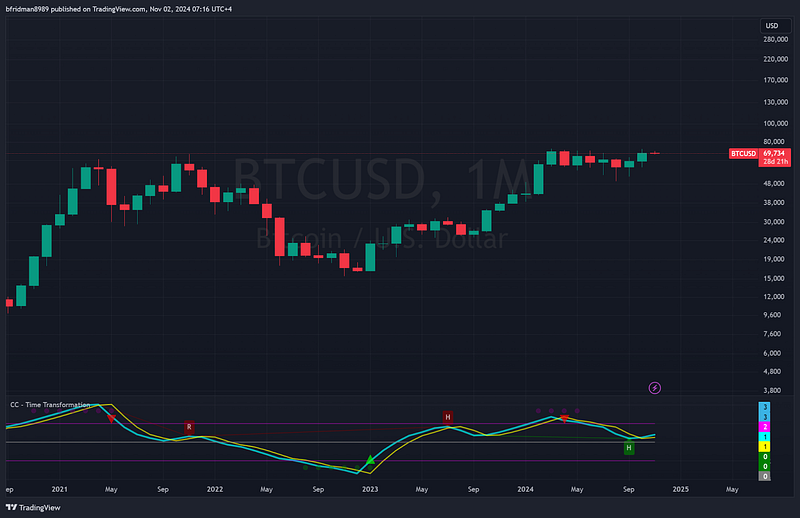Viewport: 800px width, 518px height.
Task: Click the 24,000 price axis label
Action: (776, 240)
